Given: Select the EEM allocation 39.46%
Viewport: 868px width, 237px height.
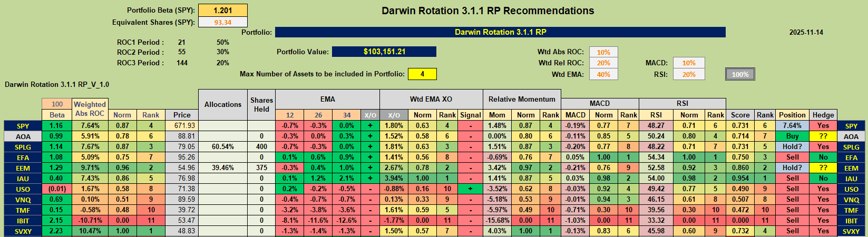Looking at the screenshot, I should 223,168.
